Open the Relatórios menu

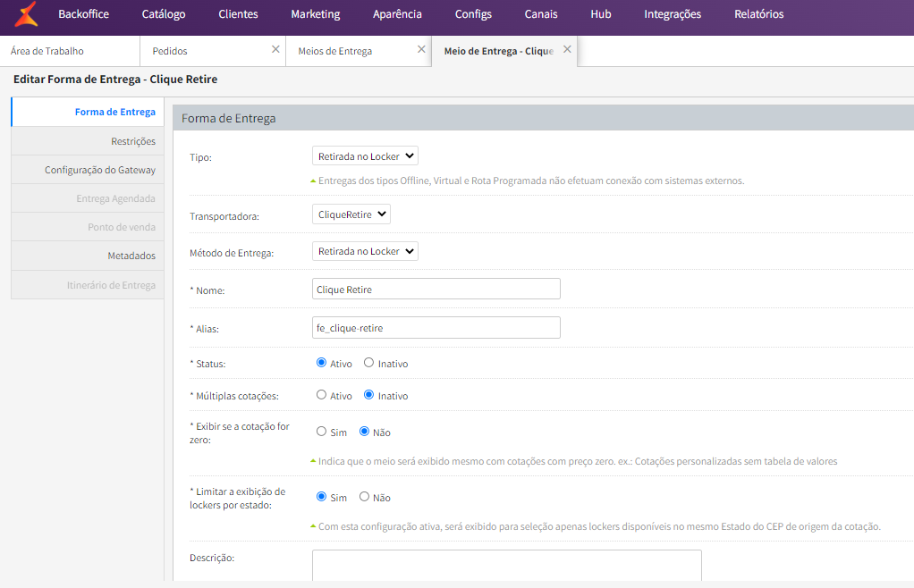coord(758,14)
